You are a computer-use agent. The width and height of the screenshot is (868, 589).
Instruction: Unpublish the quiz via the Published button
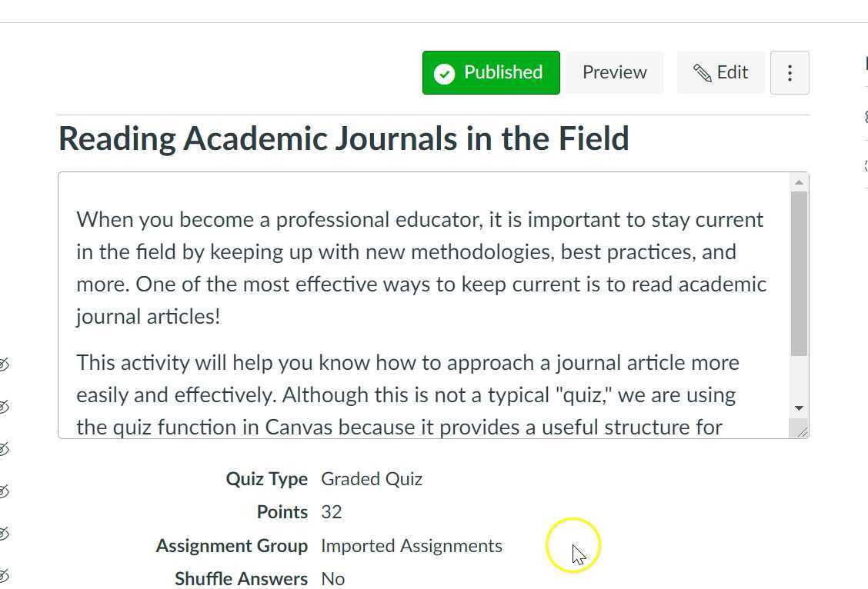[x=490, y=72]
